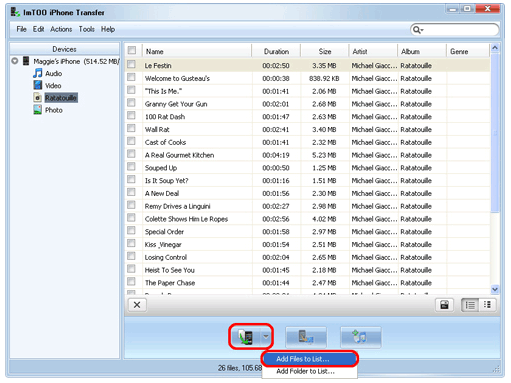Open the Help menu
This screenshot has width=511, height=383.
coord(108,29)
